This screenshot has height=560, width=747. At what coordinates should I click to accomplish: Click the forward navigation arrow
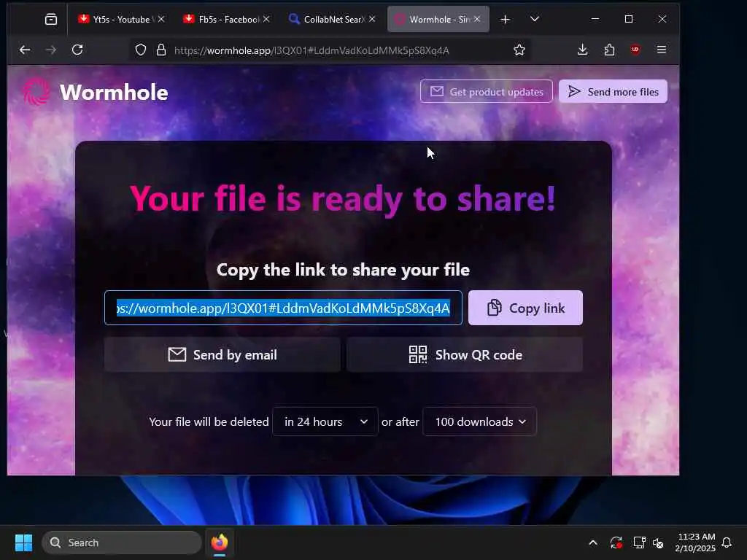tap(51, 50)
